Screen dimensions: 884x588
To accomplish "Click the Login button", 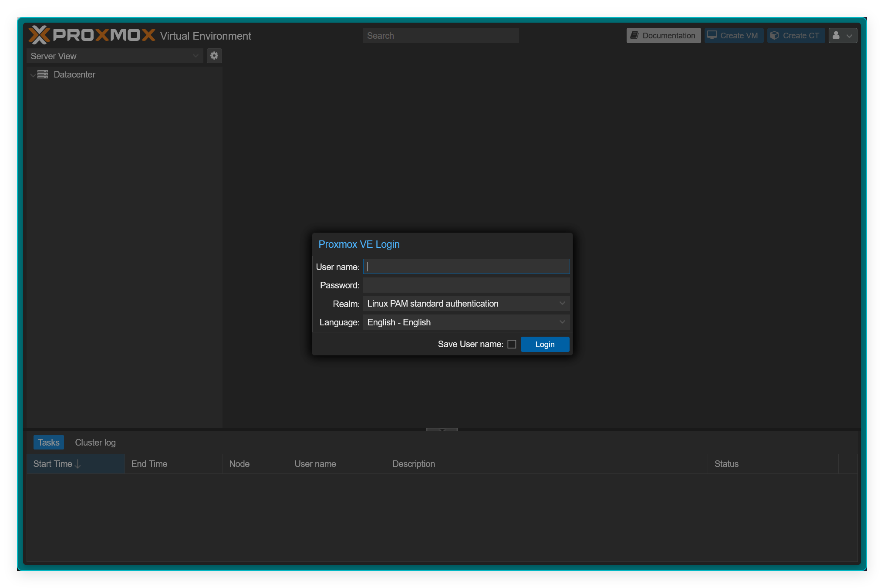I will [x=545, y=344].
